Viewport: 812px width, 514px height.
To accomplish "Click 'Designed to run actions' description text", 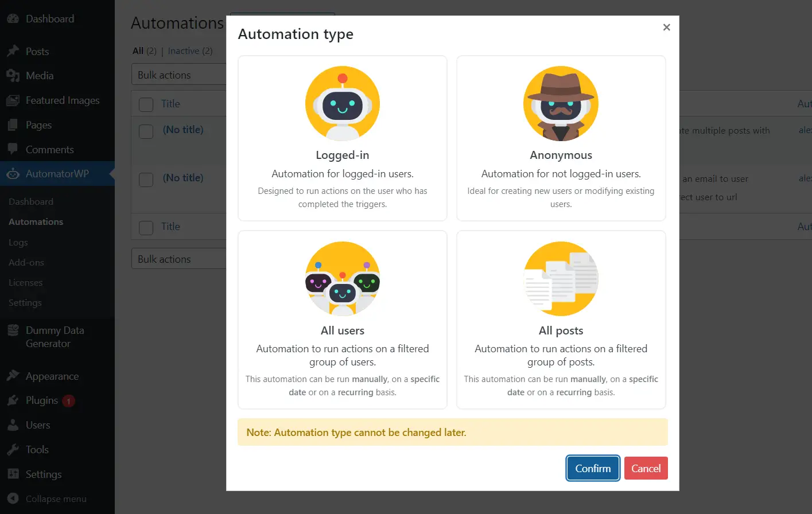I will (x=343, y=197).
